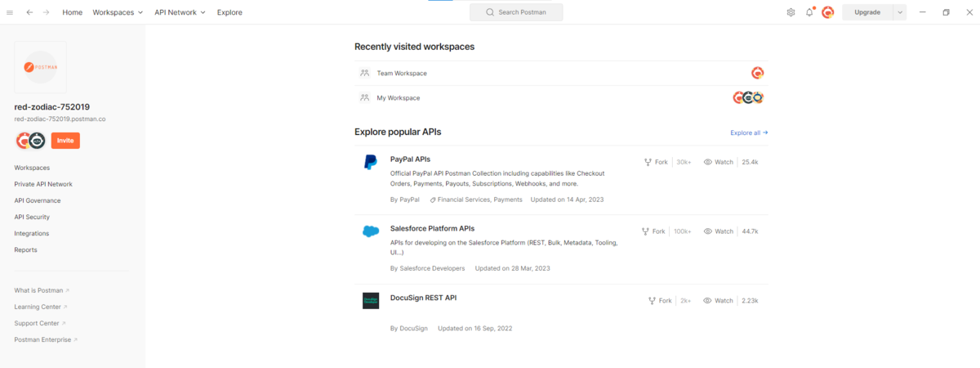
Task: Click the Salesforce watch eye icon
Action: pyautogui.click(x=708, y=231)
